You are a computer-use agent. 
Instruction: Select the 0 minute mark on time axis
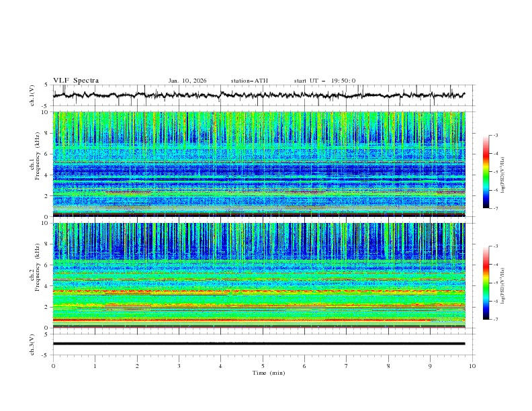(53, 365)
